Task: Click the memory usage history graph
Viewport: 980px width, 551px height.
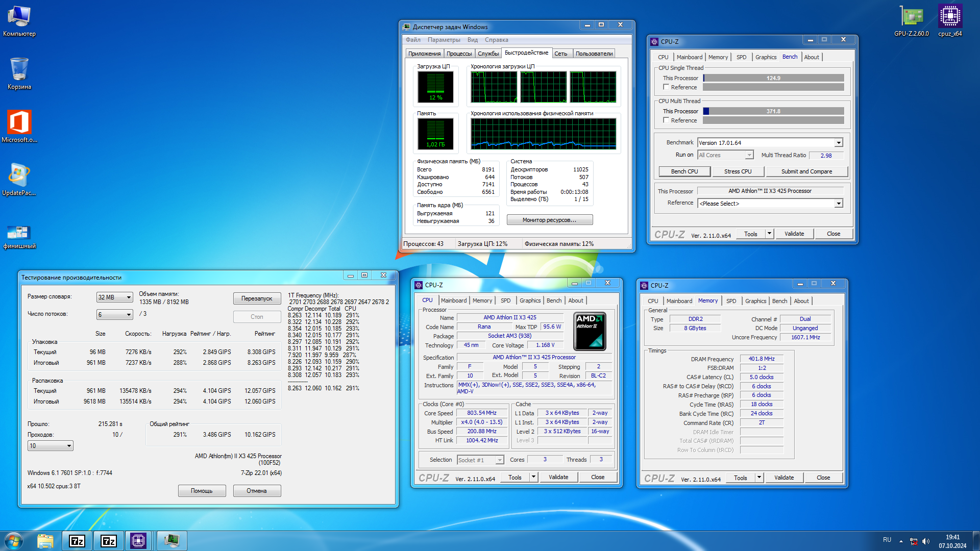Action: point(543,133)
